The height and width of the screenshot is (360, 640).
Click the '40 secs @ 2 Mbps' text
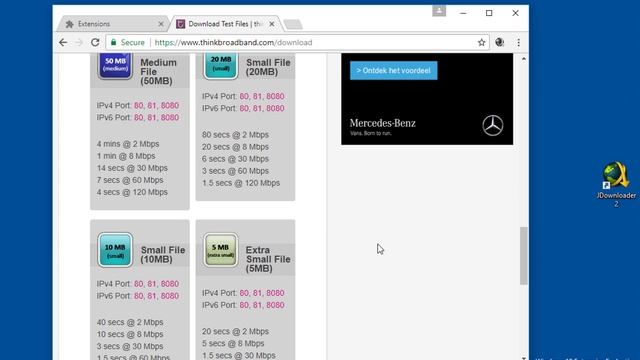pyautogui.click(x=130, y=322)
